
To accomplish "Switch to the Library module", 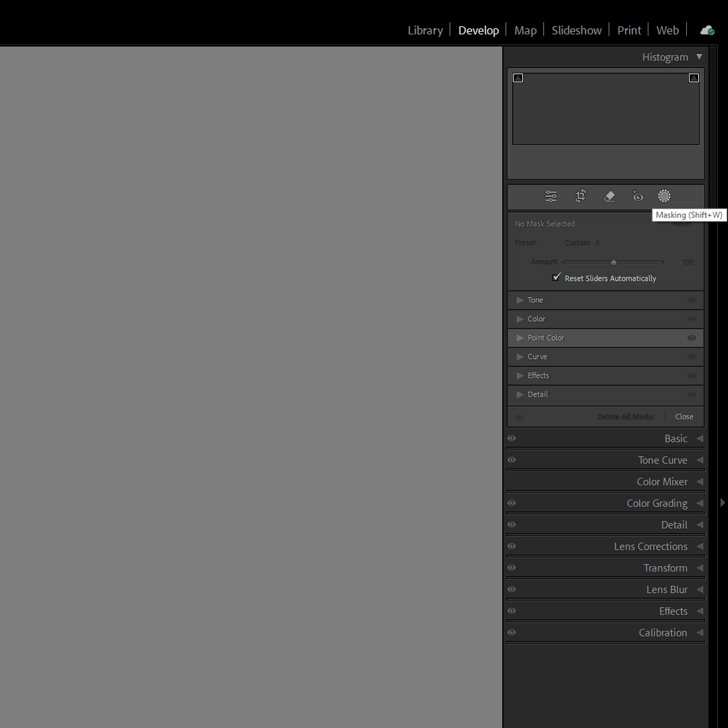I will 425,30.
